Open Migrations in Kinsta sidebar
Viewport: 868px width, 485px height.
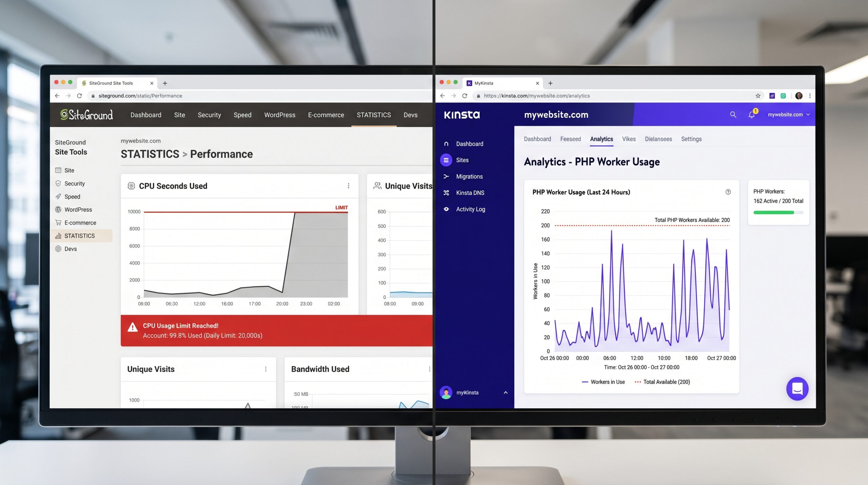pos(470,176)
